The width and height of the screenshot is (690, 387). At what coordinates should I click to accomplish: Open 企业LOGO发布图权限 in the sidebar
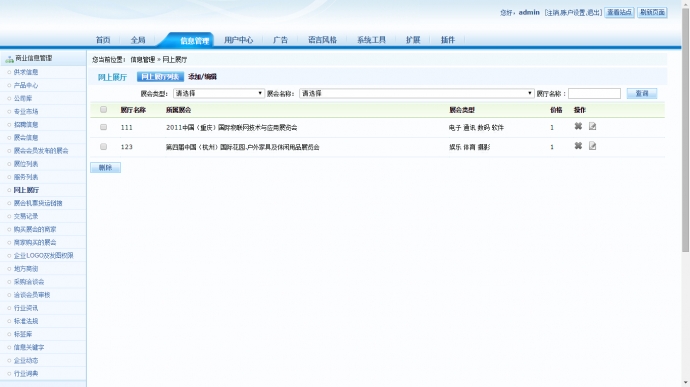pyautogui.click(x=43, y=255)
